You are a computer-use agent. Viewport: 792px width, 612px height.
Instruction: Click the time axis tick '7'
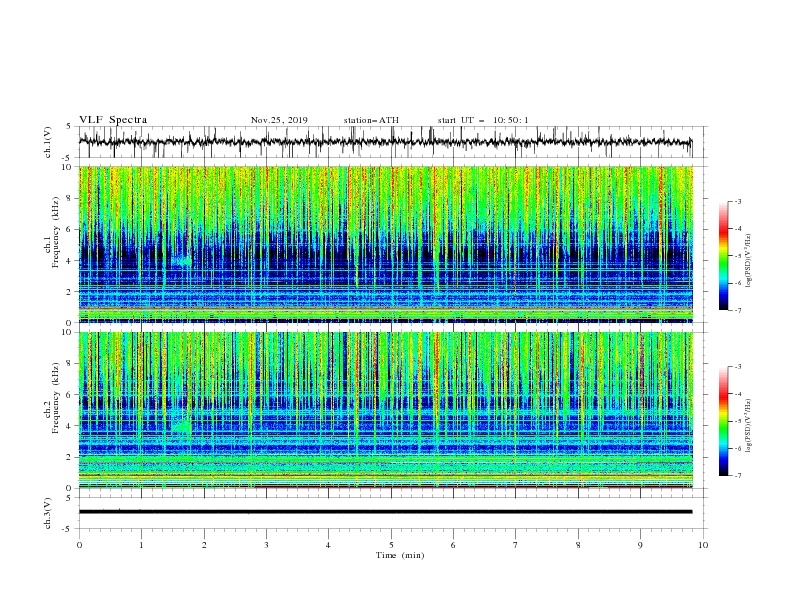(x=516, y=545)
